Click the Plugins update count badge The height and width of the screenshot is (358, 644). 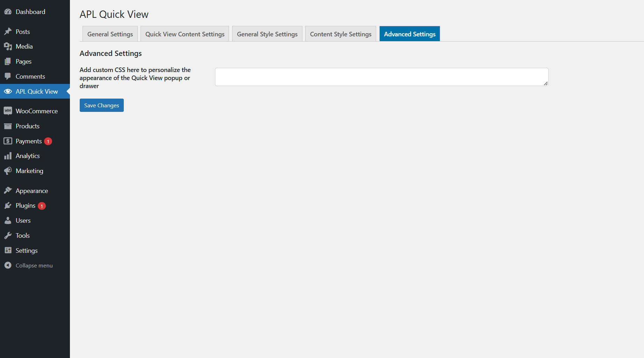pos(42,206)
